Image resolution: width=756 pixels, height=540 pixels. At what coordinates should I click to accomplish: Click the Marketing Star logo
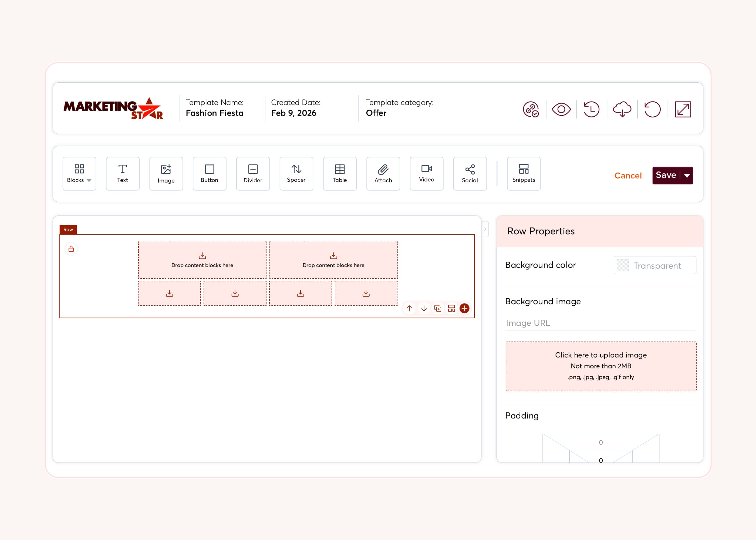[x=113, y=109]
